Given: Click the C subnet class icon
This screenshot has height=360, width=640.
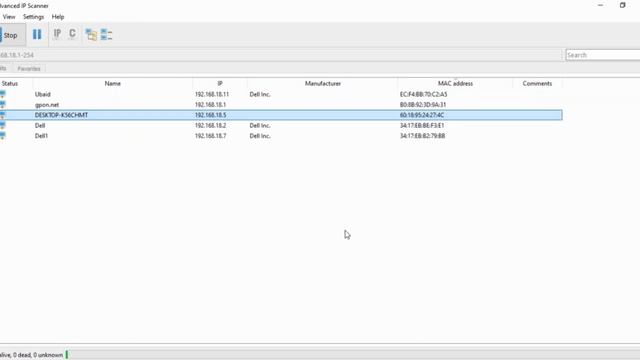Looking at the screenshot, I should coord(72,33).
